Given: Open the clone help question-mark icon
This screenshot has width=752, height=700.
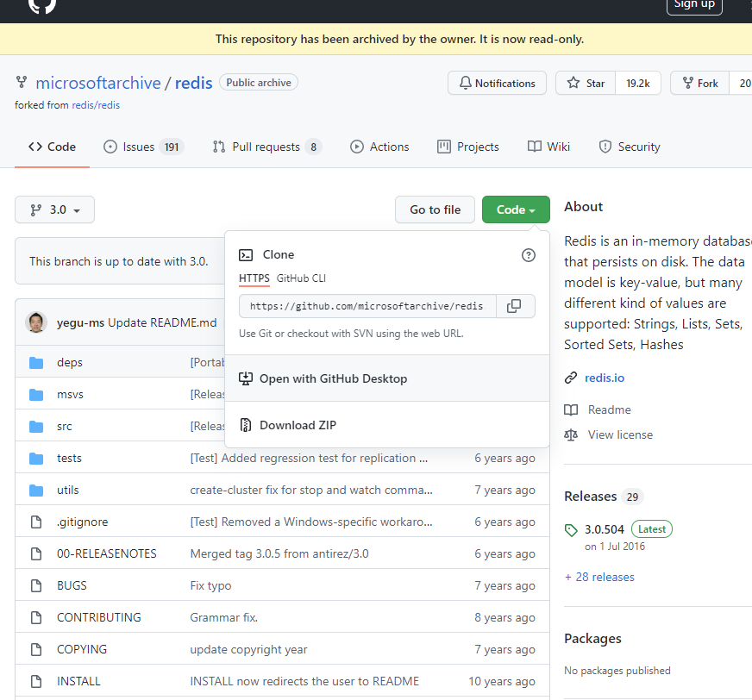Looking at the screenshot, I should tap(528, 255).
